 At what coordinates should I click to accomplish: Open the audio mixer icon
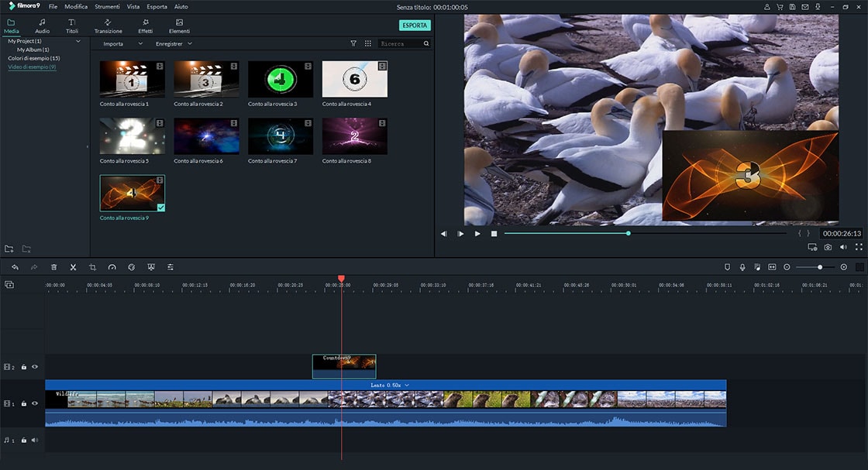757,267
